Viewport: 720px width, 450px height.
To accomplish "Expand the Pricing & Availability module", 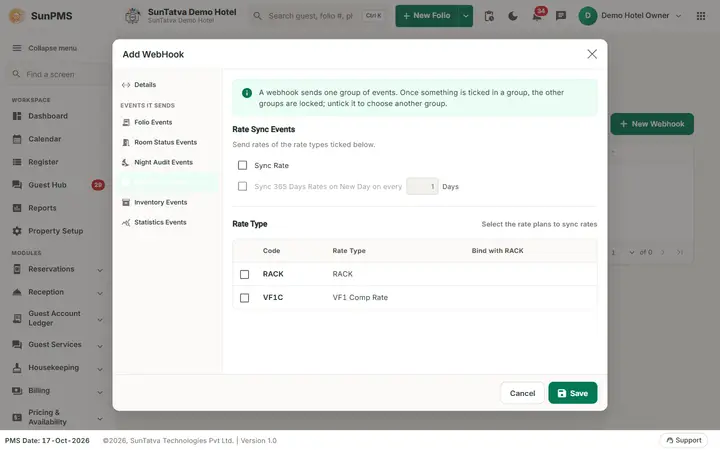I will pos(100,418).
